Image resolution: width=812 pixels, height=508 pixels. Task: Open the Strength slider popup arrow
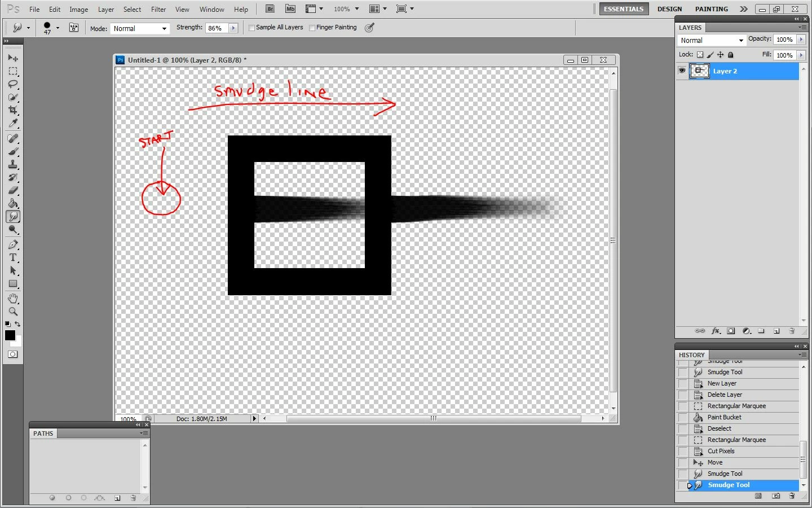click(x=233, y=28)
